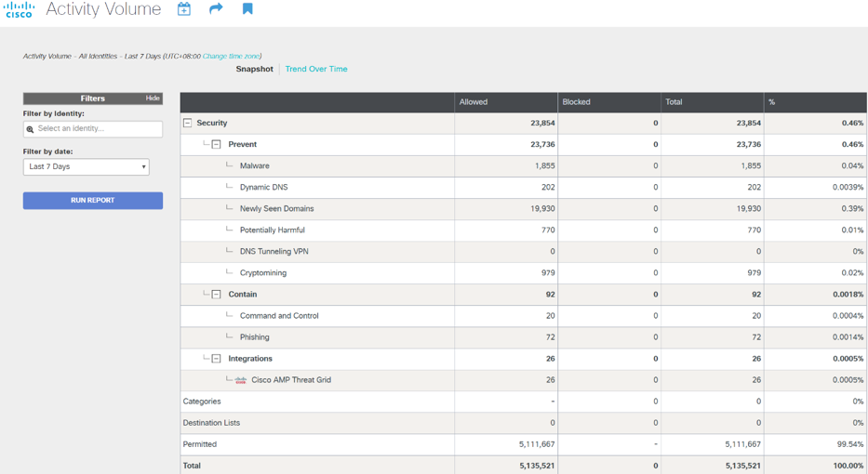Click the Cisco AMP Threat Grid icon
Image resolution: width=868 pixels, height=474 pixels.
pyautogui.click(x=240, y=380)
